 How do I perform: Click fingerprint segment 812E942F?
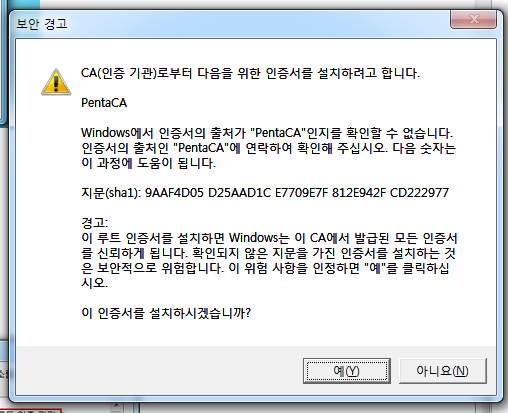click(x=359, y=193)
